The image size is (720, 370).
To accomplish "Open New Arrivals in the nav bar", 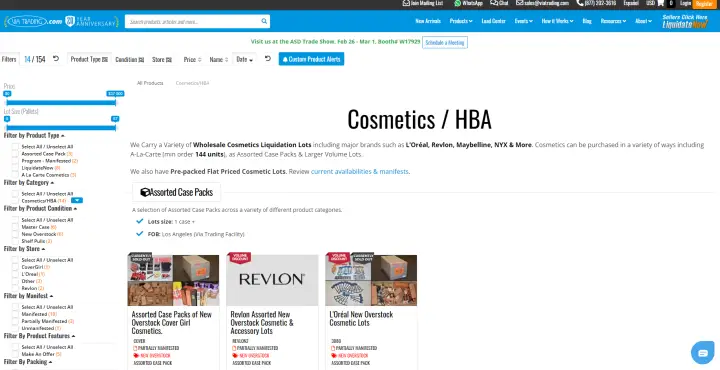I will (x=428, y=21).
